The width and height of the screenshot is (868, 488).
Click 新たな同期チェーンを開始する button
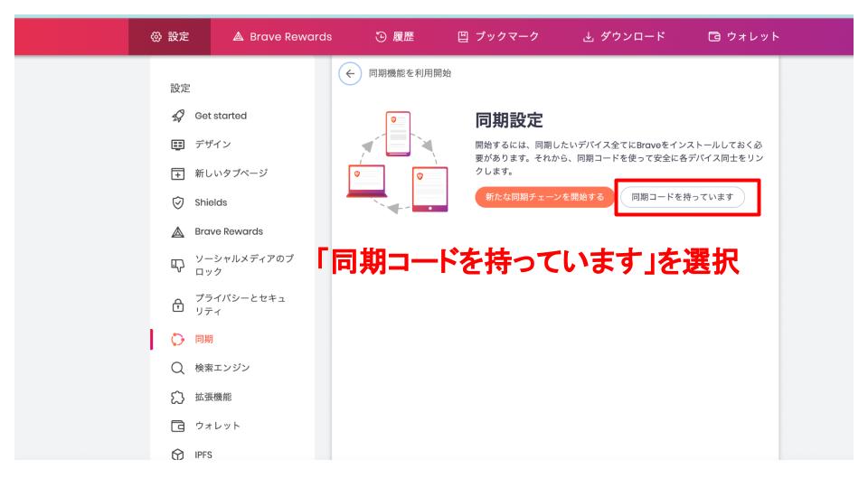click(544, 197)
